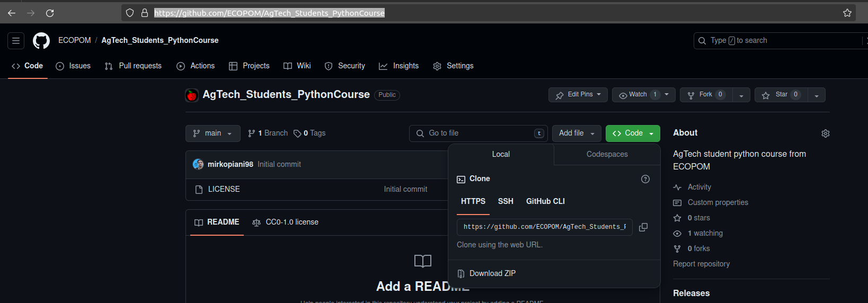
Task: Click the file-zip icon beside Download ZIP
Action: tap(461, 274)
